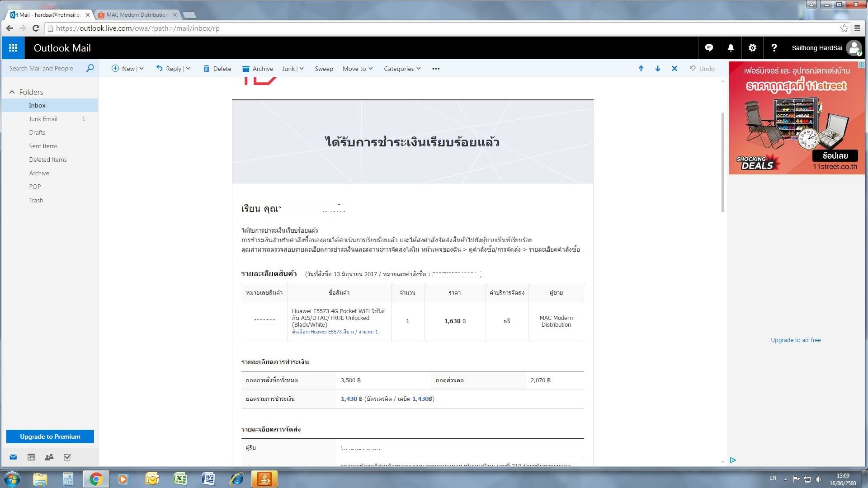Open Excel from the taskbar
868x488 pixels.
tap(180, 479)
